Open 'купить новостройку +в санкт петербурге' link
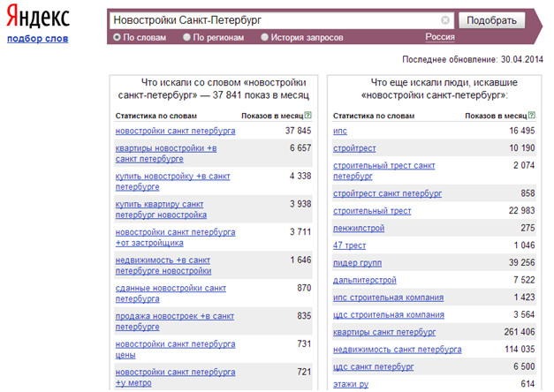 tap(172, 182)
